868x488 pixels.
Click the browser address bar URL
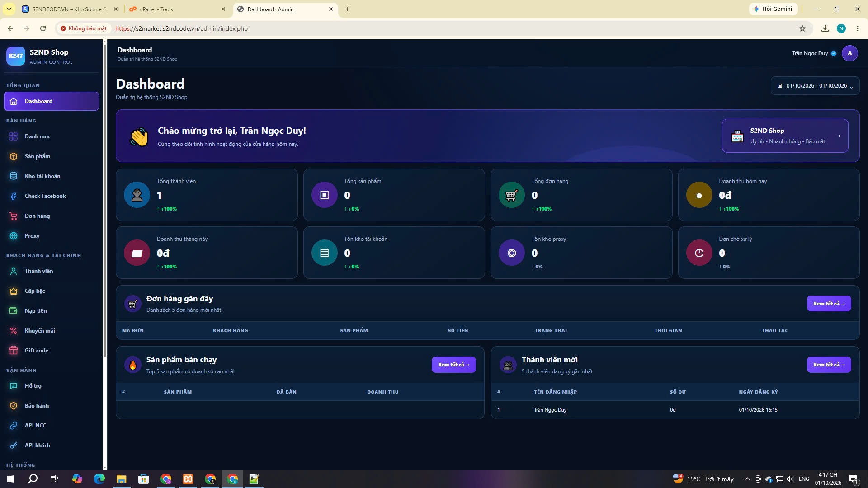coord(181,28)
